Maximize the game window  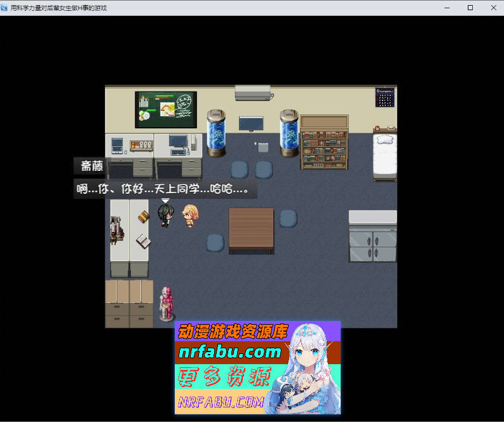click(470, 8)
